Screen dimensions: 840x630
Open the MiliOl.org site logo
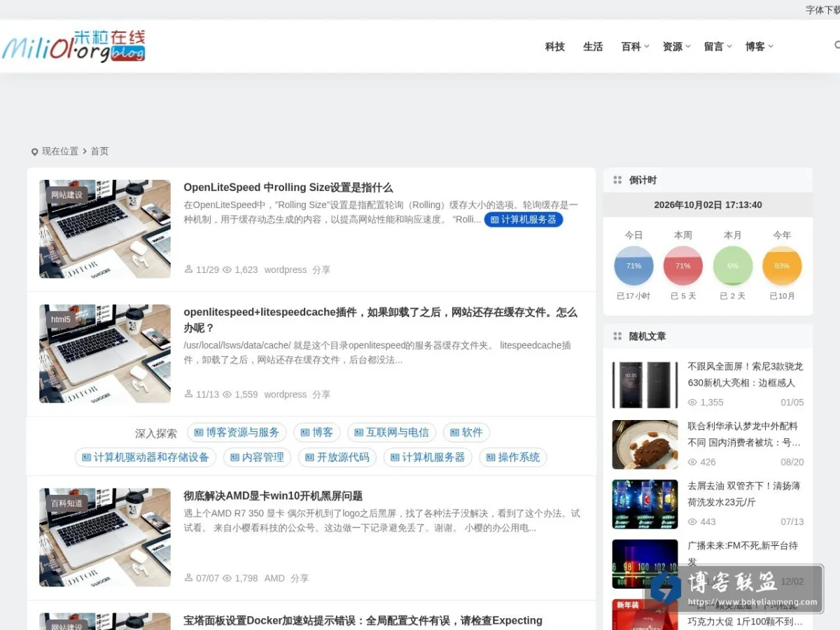[x=73, y=46]
